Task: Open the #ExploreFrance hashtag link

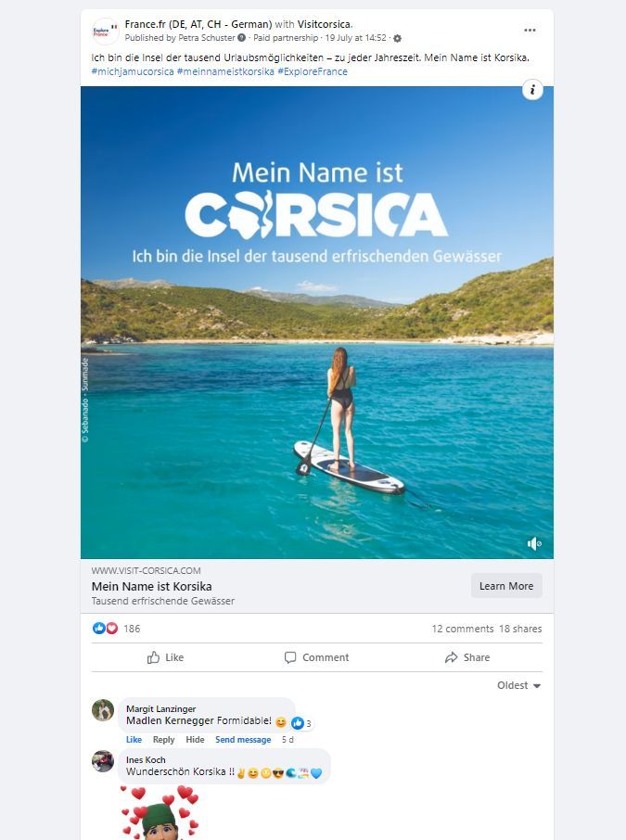Action: pyautogui.click(x=313, y=71)
